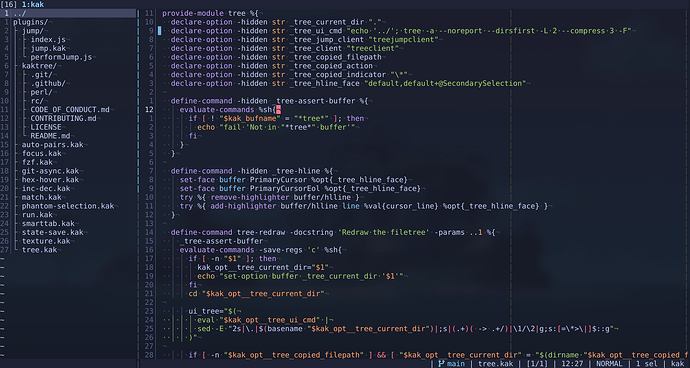
Task: Place cursor on provide-module keyword
Action: tap(193, 13)
